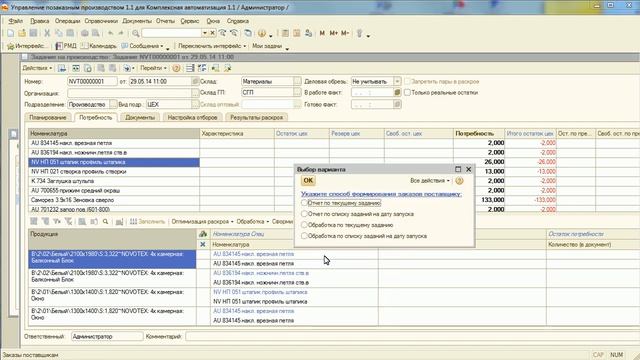Click the Copy icon in main toolbar
640x360 pixels.
tap(59, 33)
